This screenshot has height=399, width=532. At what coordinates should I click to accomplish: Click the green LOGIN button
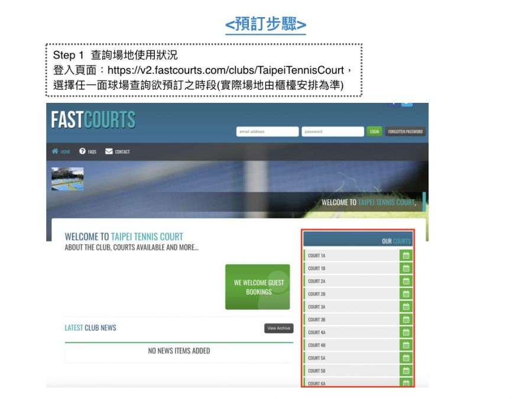[374, 131]
